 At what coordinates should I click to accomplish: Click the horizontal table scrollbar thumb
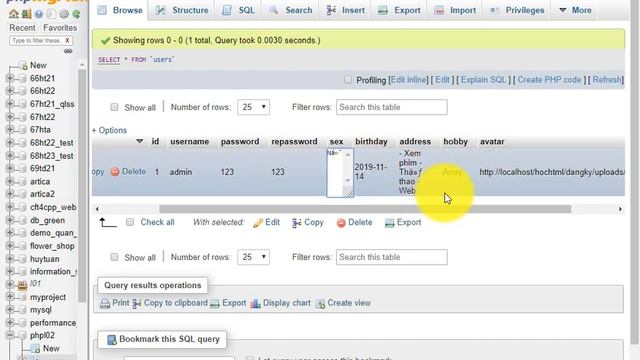click(x=365, y=209)
